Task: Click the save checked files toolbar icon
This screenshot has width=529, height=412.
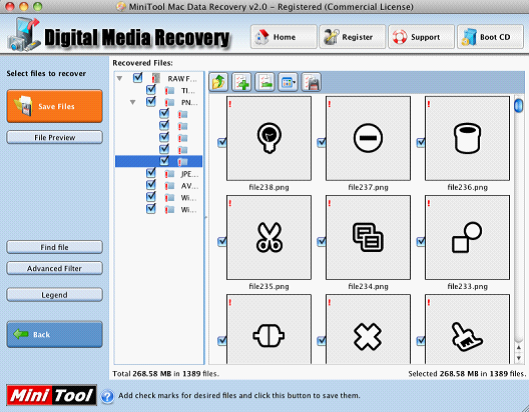Action: [311, 82]
